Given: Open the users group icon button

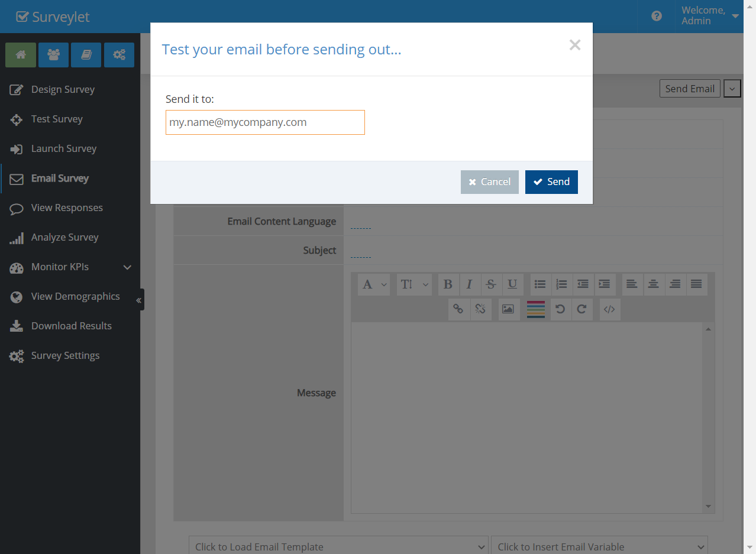Looking at the screenshot, I should (53, 55).
